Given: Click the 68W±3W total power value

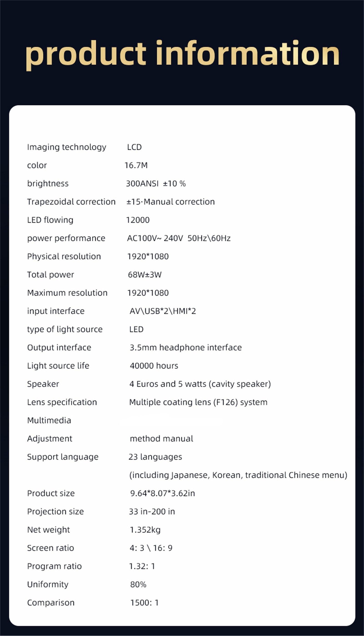Looking at the screenshot, I should [145, 275].
